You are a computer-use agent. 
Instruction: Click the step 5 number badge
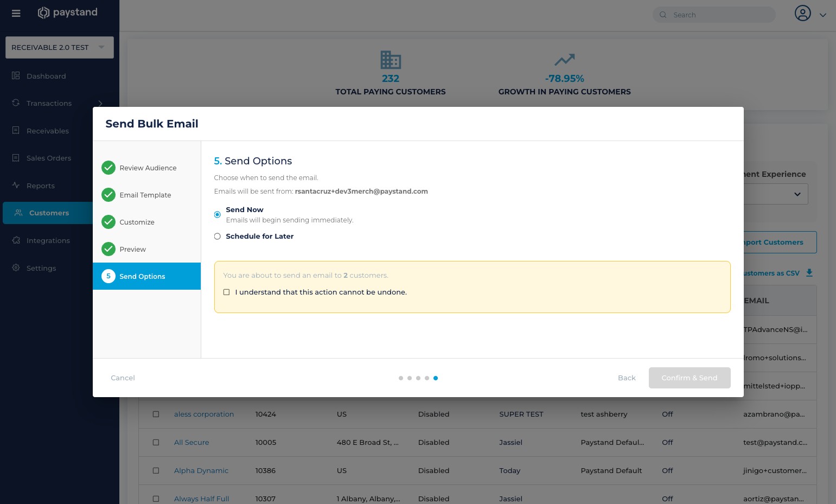tap(109, 276)
